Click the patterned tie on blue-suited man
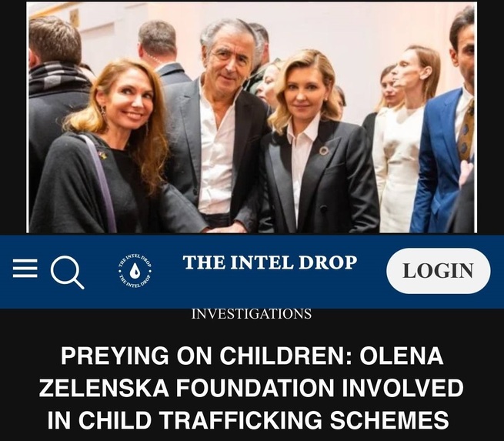504x441 pixels. pyautogui.click(x=466, y=130)
